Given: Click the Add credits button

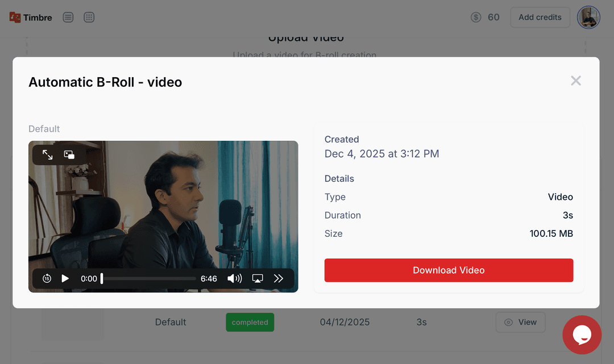Looking at the screenshot, I should pos(540,17).
